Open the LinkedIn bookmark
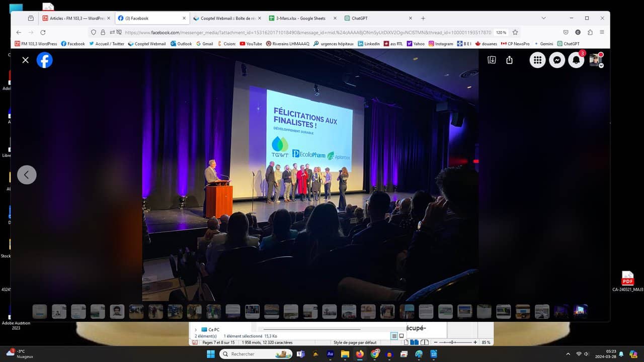644x362 pixels. tap(369, 44)
